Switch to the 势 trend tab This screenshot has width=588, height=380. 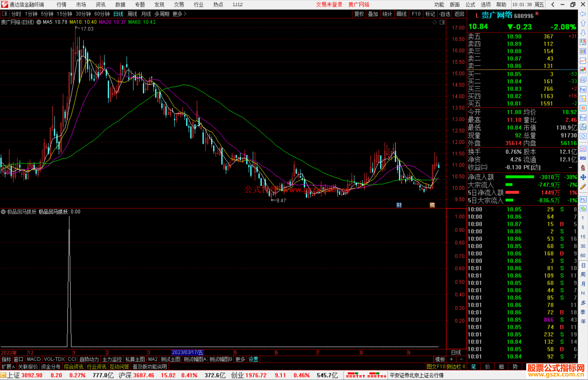[x=515, y=367]
